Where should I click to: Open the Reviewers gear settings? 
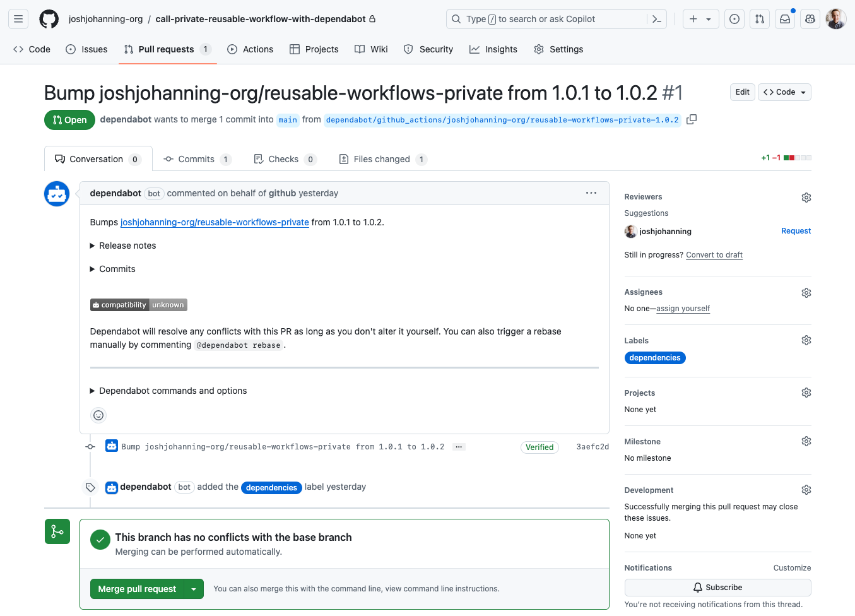tap(806, 198)
